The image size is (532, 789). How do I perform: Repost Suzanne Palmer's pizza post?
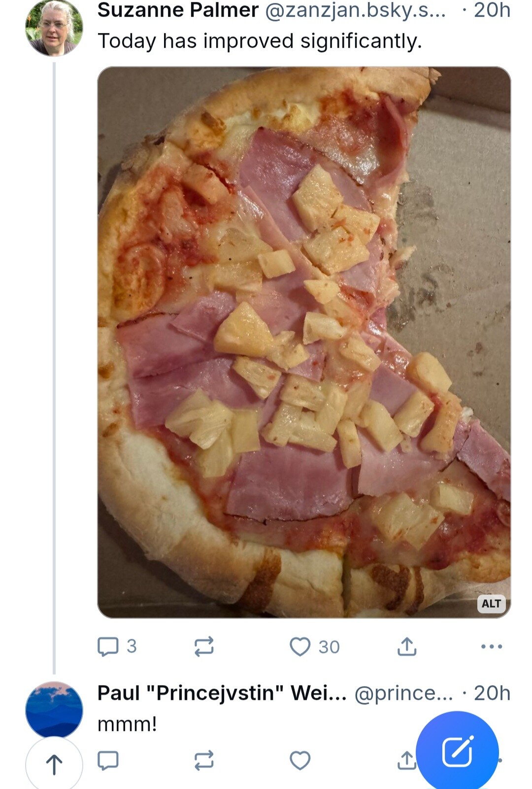click(204, 646)
